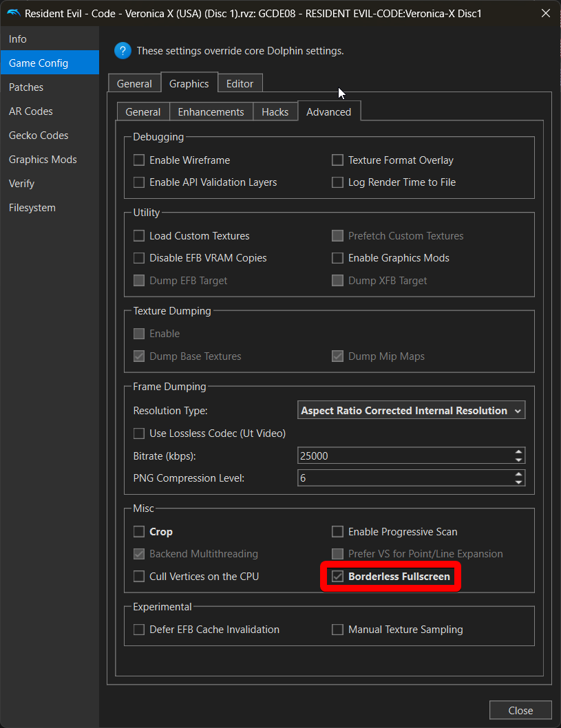The image size is (561, 728).
Task: Open the Resolution Type dropdown
Action: pyautogui.click(x=411, y=410)
